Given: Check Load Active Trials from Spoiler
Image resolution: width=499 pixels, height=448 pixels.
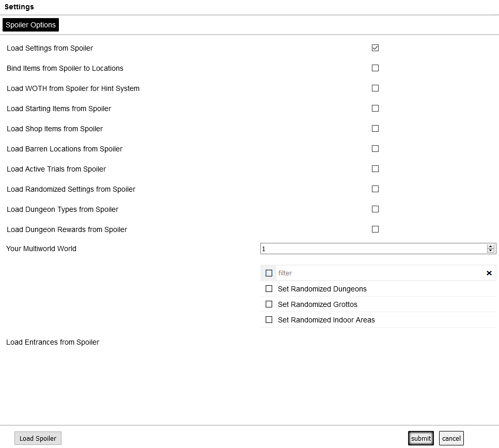Looking at the screenshot, I should [375, 169].
